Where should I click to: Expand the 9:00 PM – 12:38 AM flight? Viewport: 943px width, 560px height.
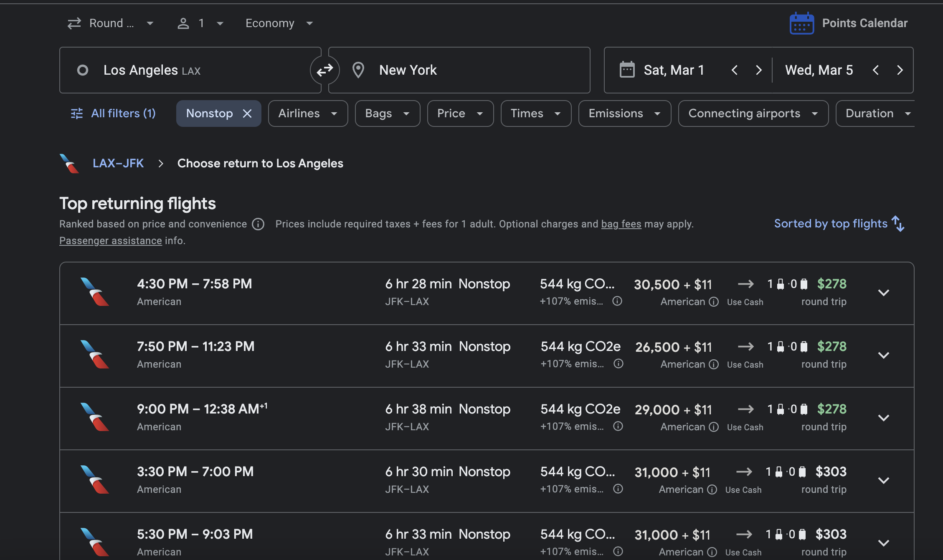pos(884,418)
